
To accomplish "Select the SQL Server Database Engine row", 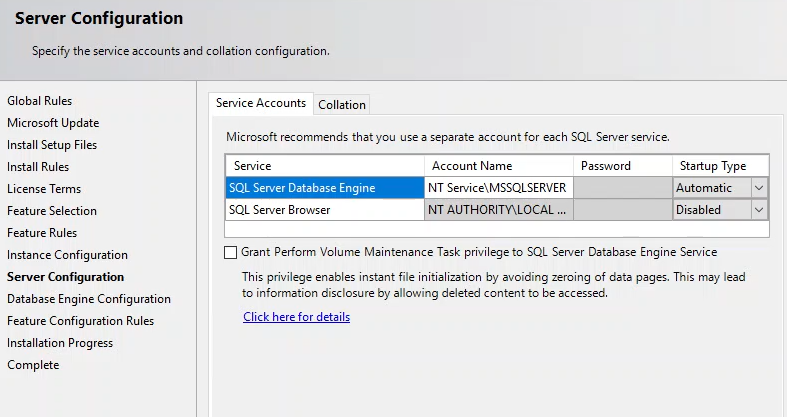I will point(325,188).
